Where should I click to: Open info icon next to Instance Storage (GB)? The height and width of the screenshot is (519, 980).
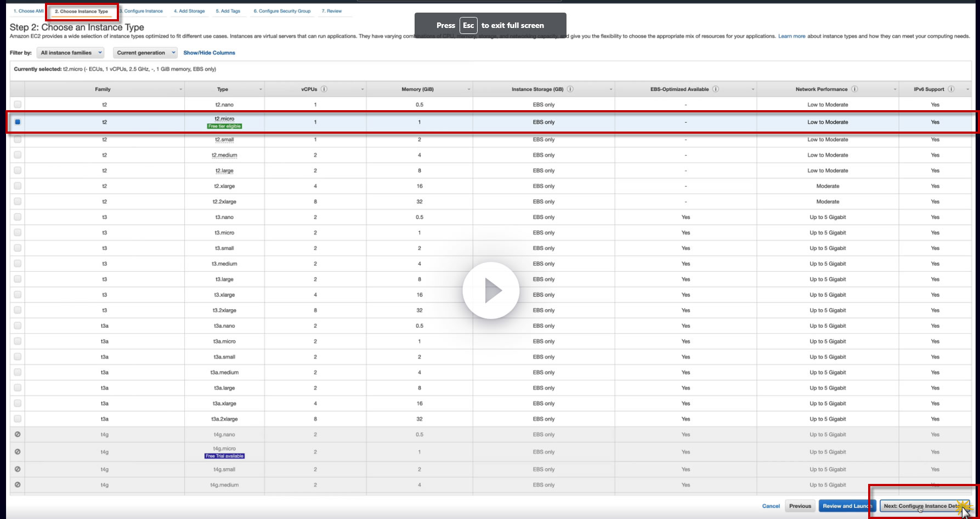tap(570, 89)
